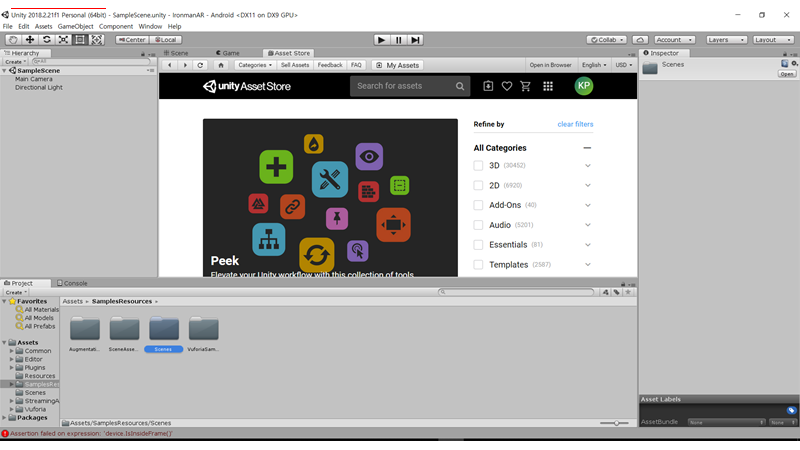Image resolution: width=800 pixels, height=450 pixels.
Task: Click Search by Label icon in Project
Action: [x=617, y=292]
